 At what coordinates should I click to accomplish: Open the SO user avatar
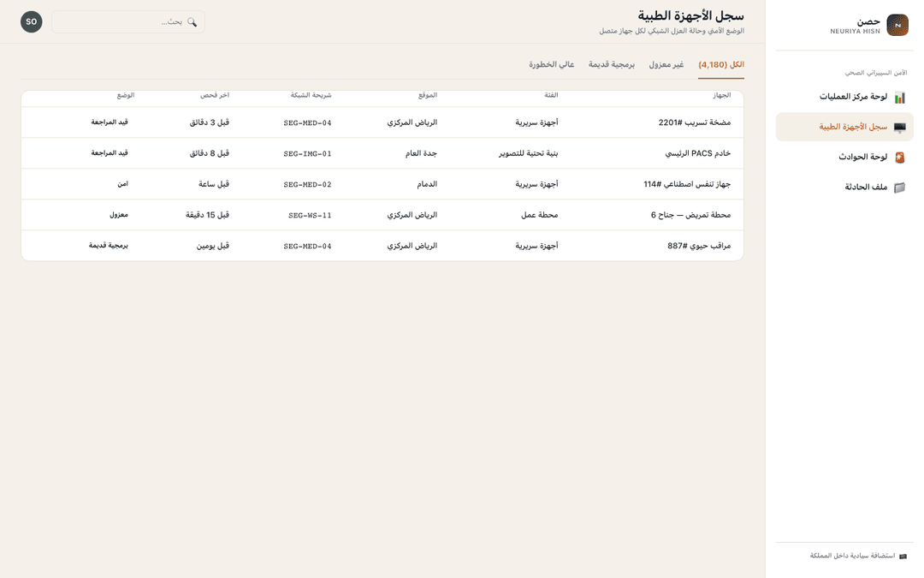point(32,21)
